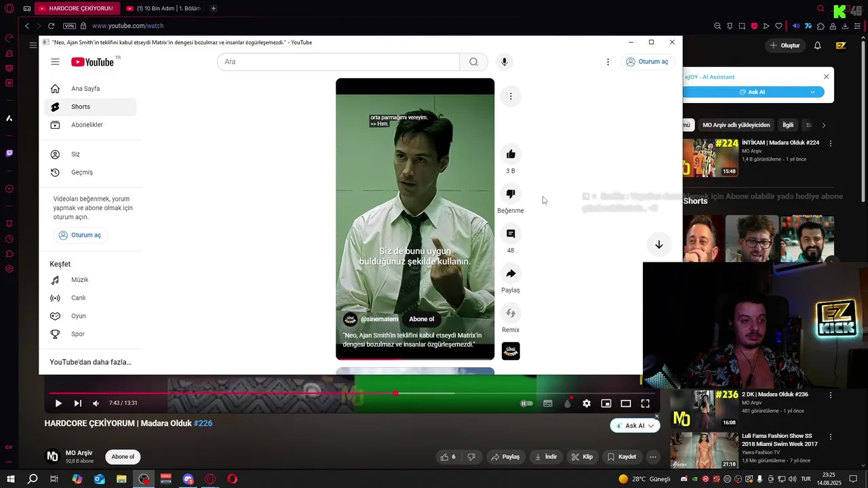Remix this Short
Viewport: 868px width, 488px height.
[511, 313]
